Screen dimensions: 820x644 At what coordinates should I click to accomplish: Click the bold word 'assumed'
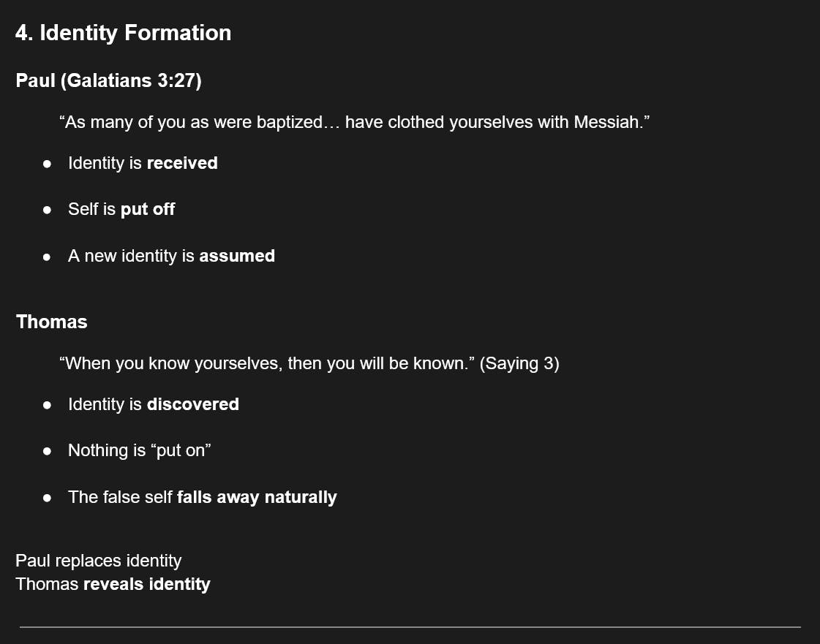pos(238,256)
